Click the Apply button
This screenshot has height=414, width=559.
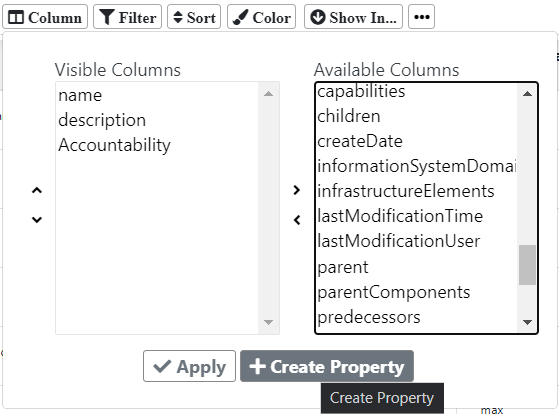coord(189,366)
